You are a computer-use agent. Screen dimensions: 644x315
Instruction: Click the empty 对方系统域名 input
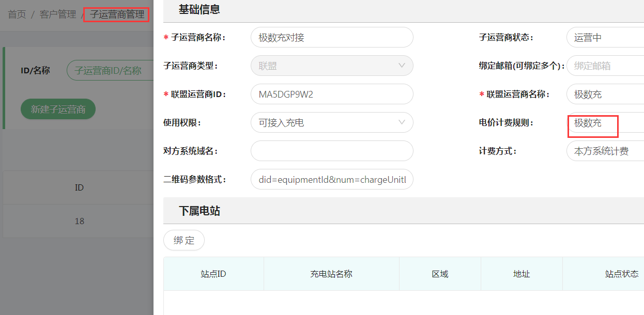(332, 151)
